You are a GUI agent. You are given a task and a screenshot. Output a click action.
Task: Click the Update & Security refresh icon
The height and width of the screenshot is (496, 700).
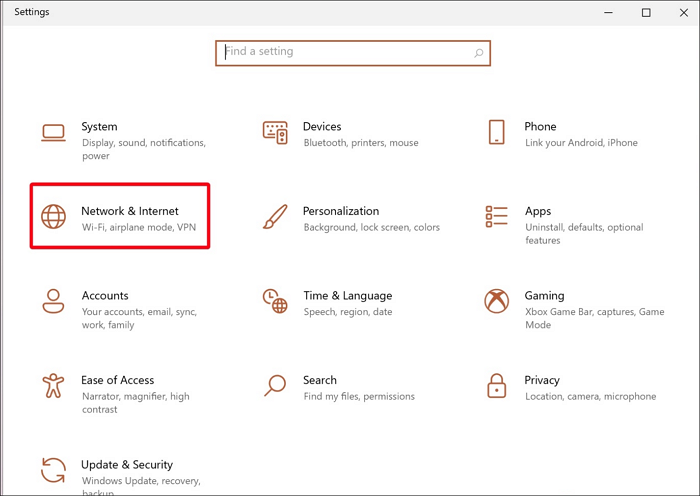coord(53,469)
